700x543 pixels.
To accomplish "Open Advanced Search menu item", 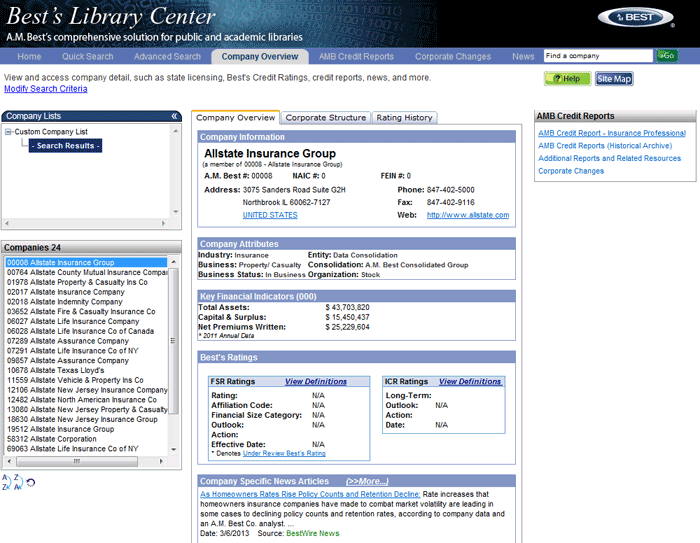I will [167, 56].
